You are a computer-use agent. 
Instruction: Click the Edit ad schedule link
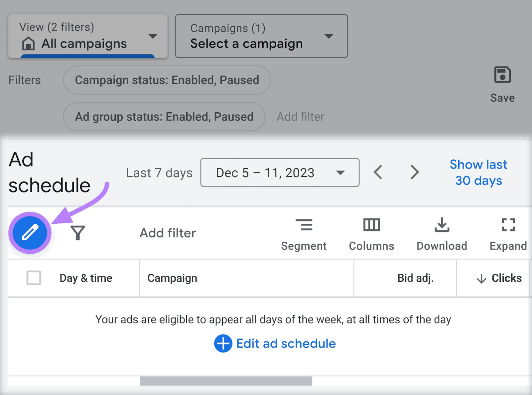pyautogui.click(x=285, y=344)
